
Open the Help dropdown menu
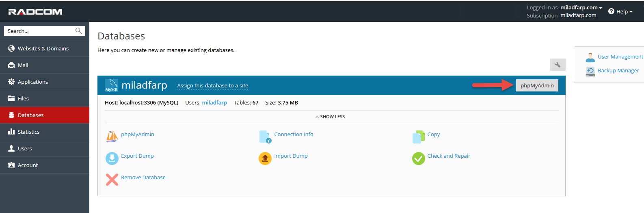[620, 11]
